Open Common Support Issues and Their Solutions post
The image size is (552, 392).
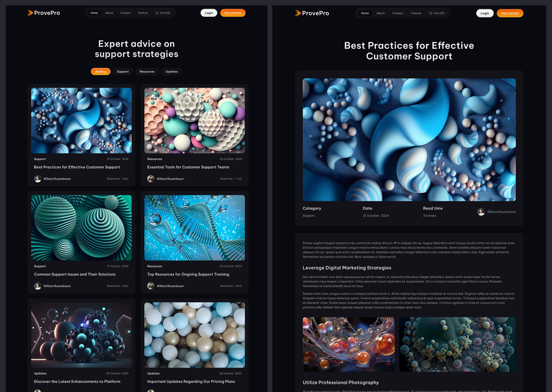[75, 274]
